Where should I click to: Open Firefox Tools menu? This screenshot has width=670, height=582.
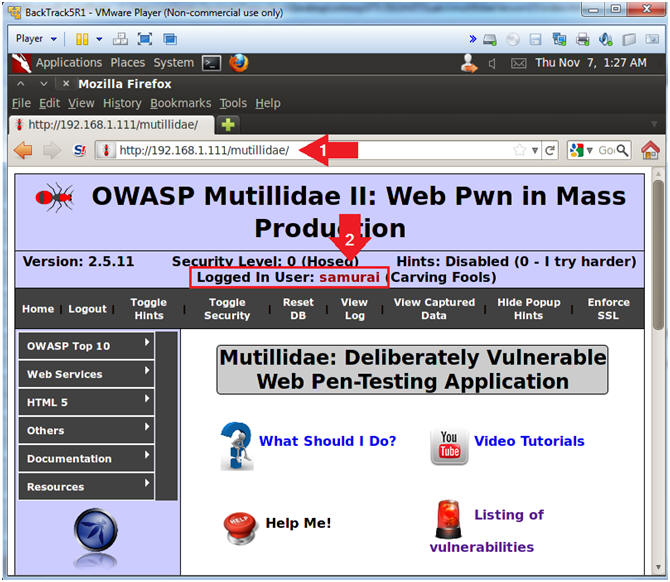click(233, 103)
